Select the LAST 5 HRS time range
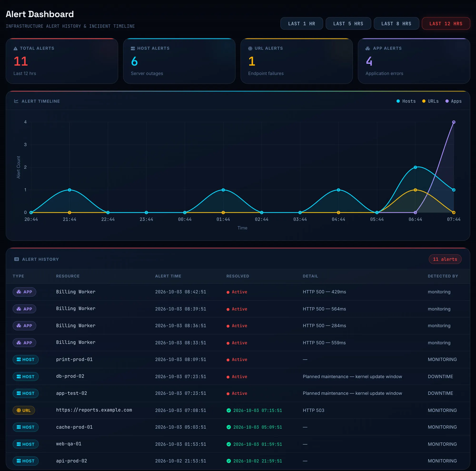 point(348,24)
